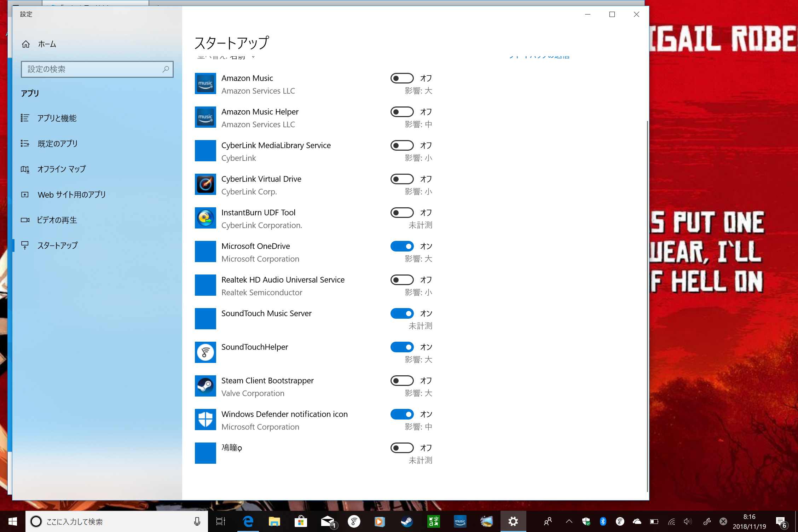Screen dimensions: 798x532
Task: Click the 設定の検索 search field
Action: (97, 69)
